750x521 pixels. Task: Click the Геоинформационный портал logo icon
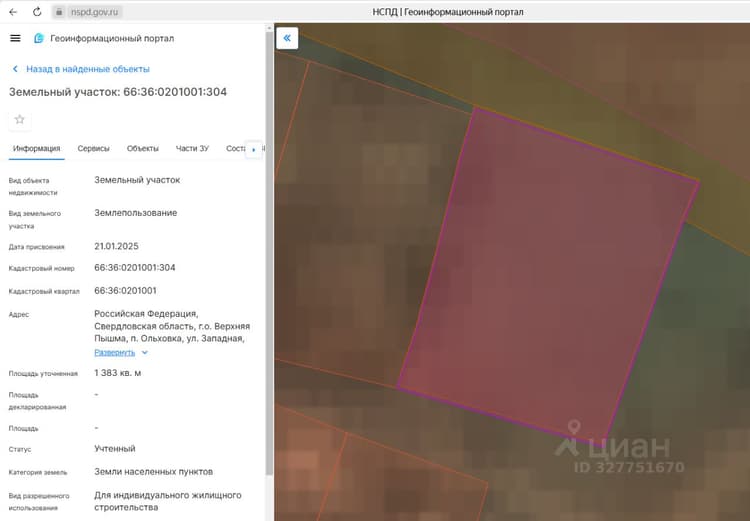[39, 38]
